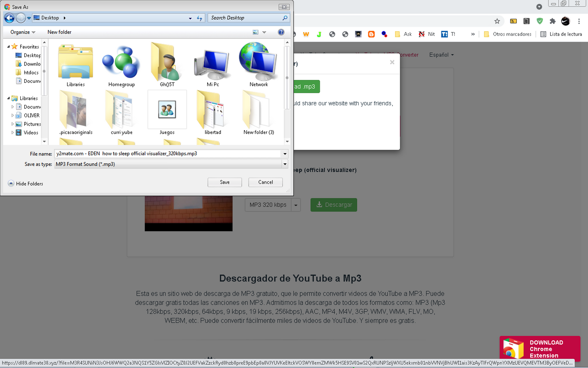The height and width of the screenshot is (368, 588).
Task: Open the address bar previous locations dropdown
Action: point(190,18)
